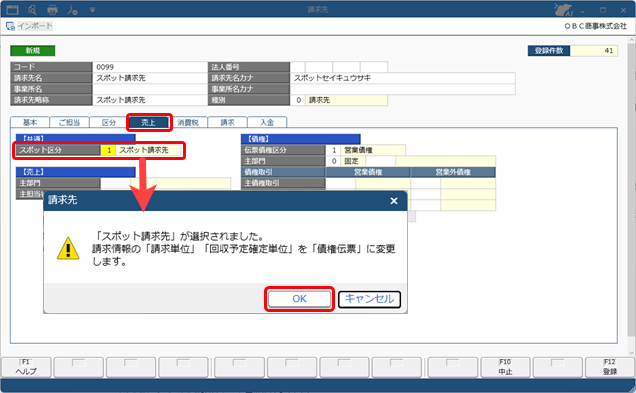636x393 pixels.
Task: Switch to the 請求 tab
Action: pyautogui.click(x=227, y=122)
